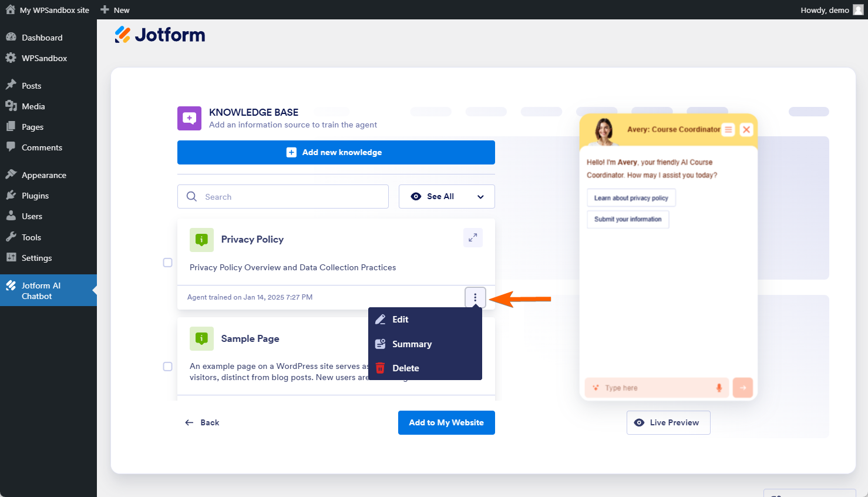Open the chatbot hamburger menu icon
Screen dimensions: 868x497
click(728, 129)
